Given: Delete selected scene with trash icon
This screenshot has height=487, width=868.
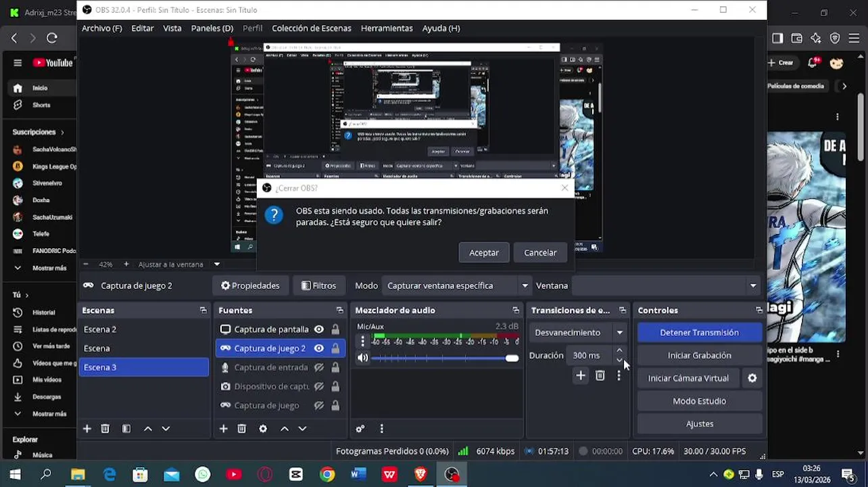Looking at the screenshot, I should coord(105,429).
